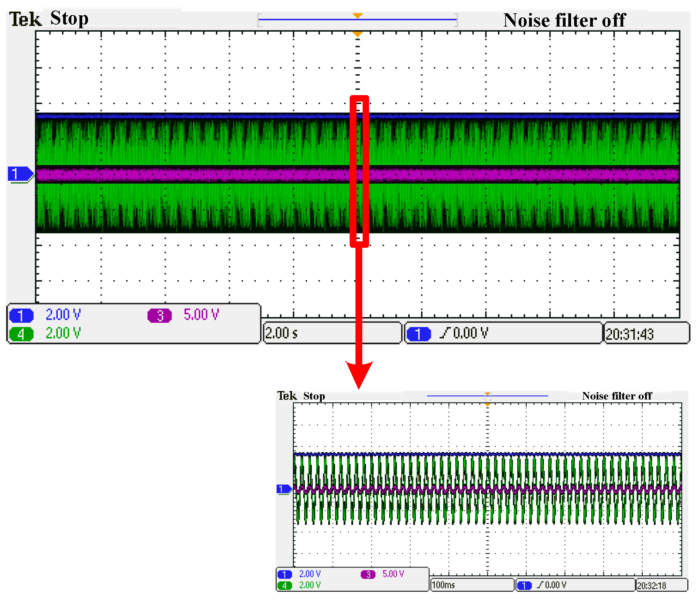
Task: Click the 100ms timebase readout in the lower scope
Action: pyautogui.click(x=443, y=585)
